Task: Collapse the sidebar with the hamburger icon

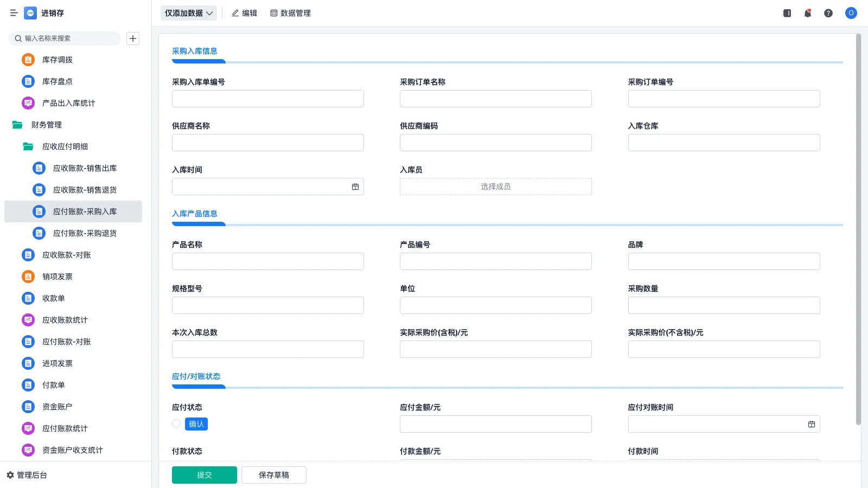Action: [14, 13]
